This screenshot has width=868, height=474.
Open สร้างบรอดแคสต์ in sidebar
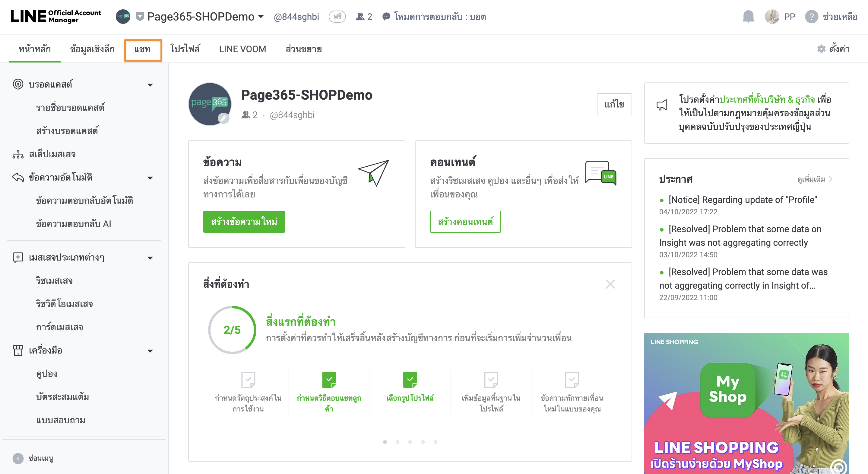pos(67,131)
